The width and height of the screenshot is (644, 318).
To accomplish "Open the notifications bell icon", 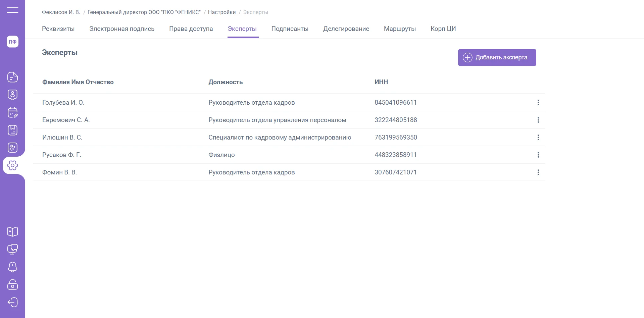I will [12, 267].
